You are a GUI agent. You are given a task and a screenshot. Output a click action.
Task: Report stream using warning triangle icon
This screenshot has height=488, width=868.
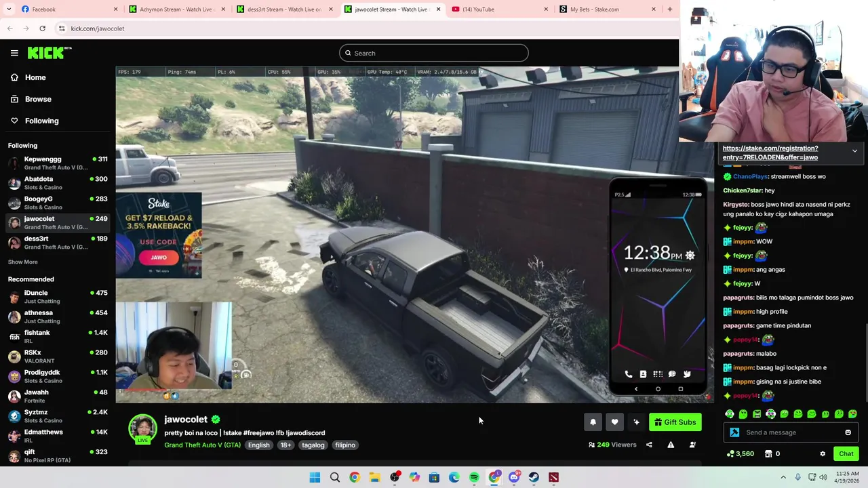coord(671,445)
